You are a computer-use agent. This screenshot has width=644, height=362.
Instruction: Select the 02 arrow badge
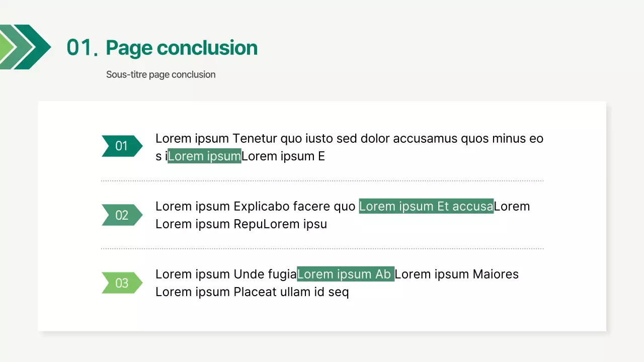(x=122, y=215)
